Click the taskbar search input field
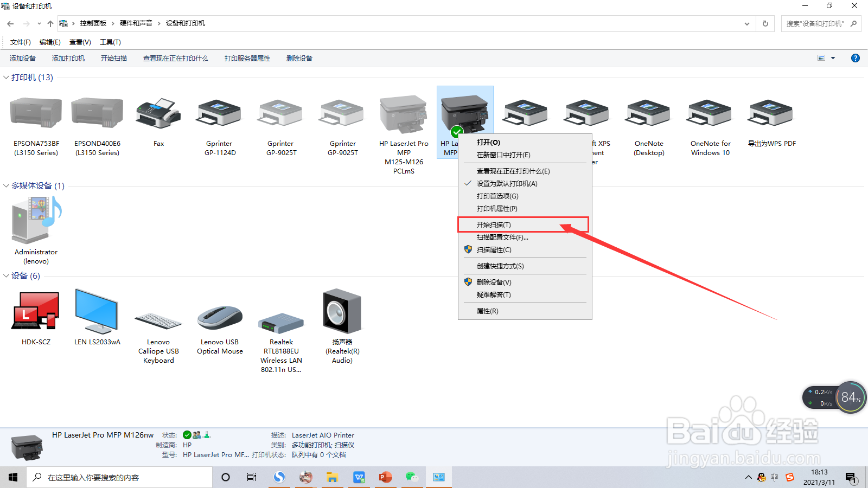Viewport: 868px width, 488px height. (x=119, y=477)
